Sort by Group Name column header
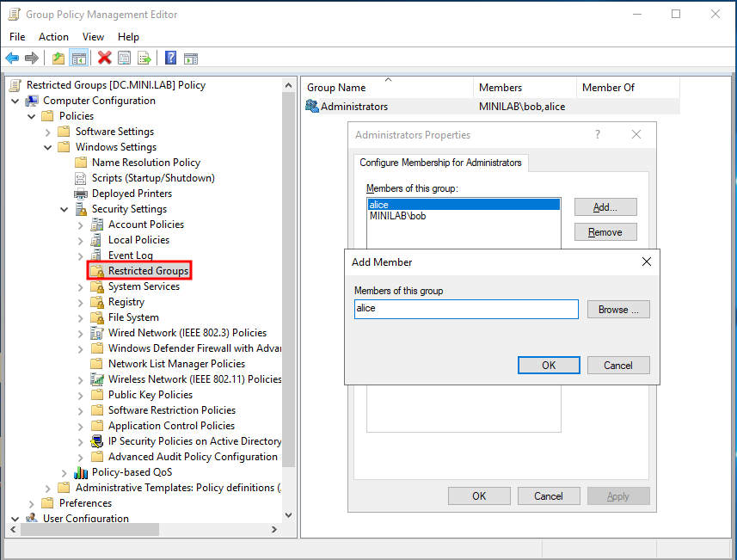The width and height of the screenshot is (737, 560). pos(387,88)
